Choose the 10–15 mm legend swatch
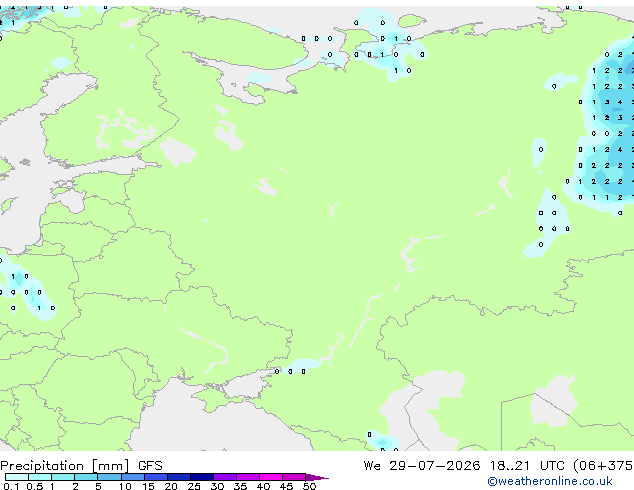The width and height of the screenshot is (634, 490). coord(132,477)
